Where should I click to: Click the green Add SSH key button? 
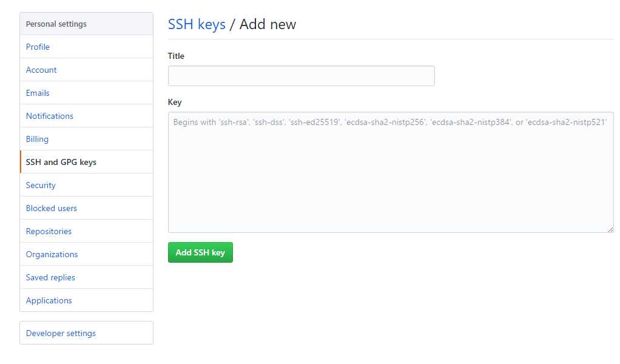pyautogui.click(x=200, y=252)
